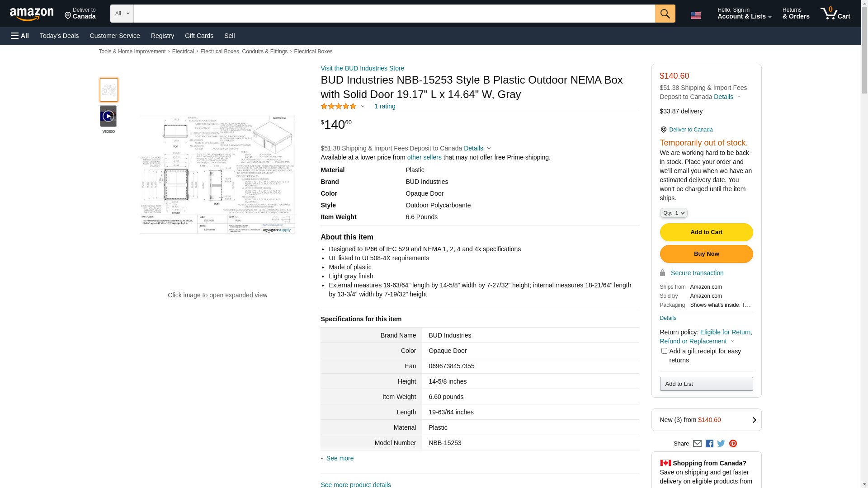Open the shopping cart icon
This screenshot has height=488, width=868.
(835, 14)
